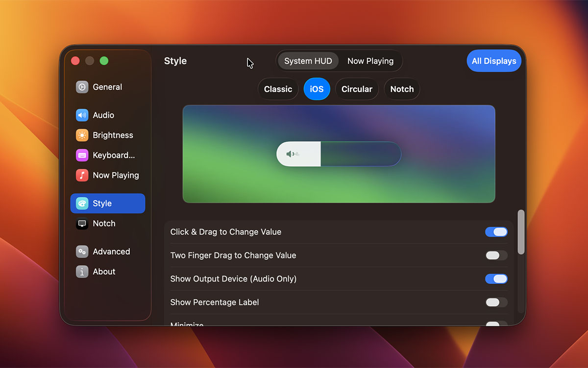The image size is (588, 368).
Task: Pick the Circular style option
Action: (357, 89)
